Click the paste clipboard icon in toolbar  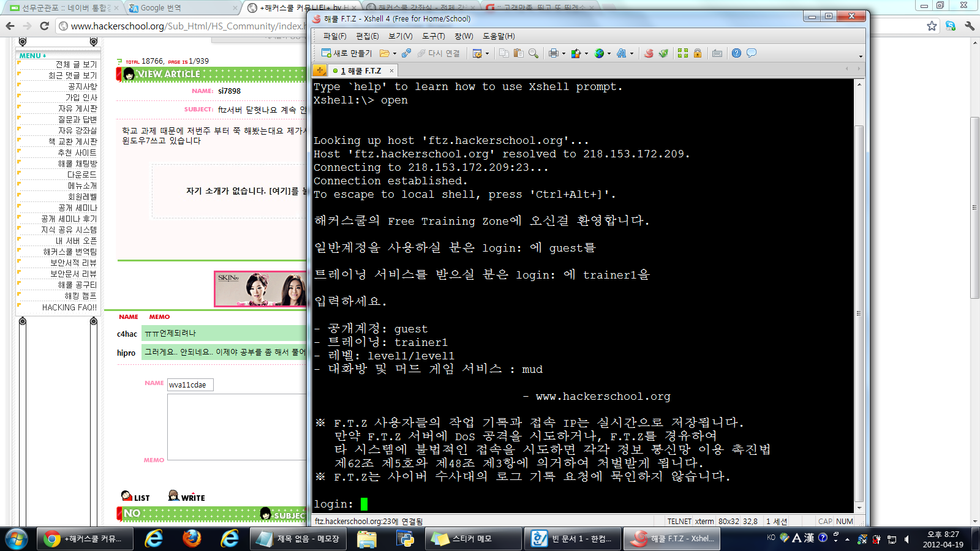(519, 53)
